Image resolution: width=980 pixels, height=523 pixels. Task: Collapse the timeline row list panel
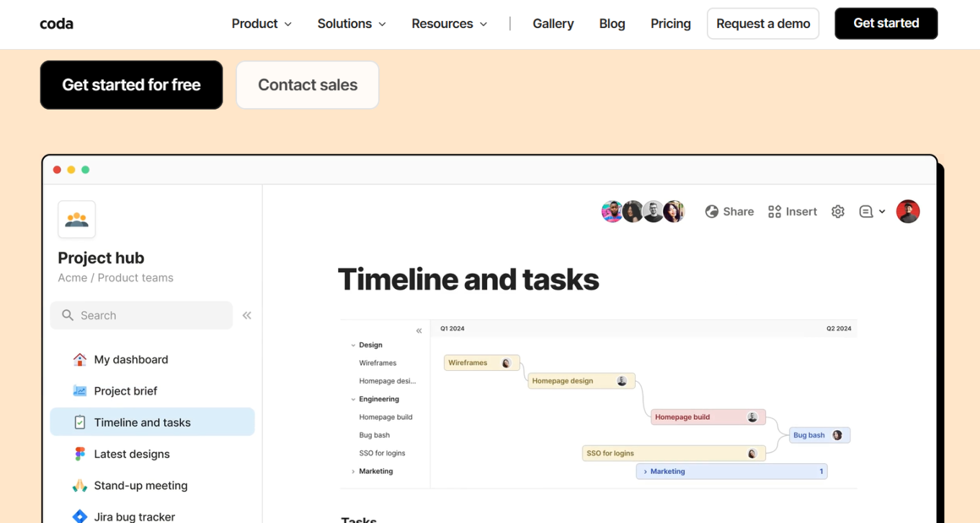pos(419,331)
